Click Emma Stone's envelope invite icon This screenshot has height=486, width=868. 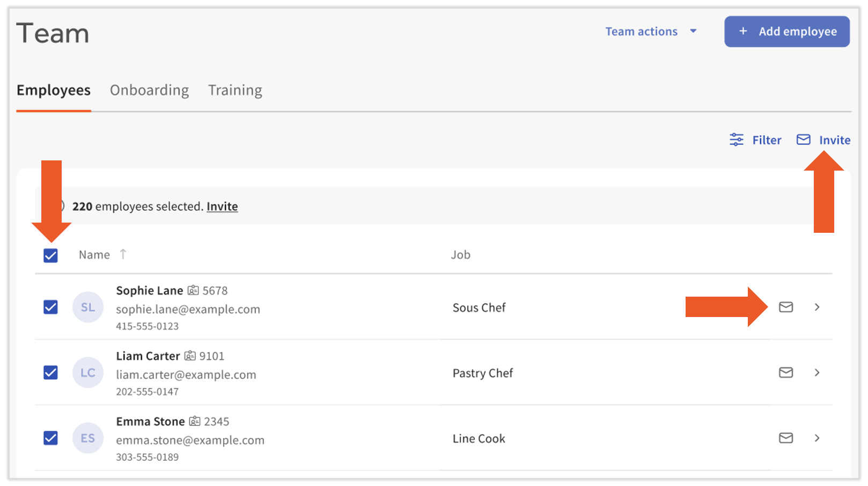pos(786,438)
